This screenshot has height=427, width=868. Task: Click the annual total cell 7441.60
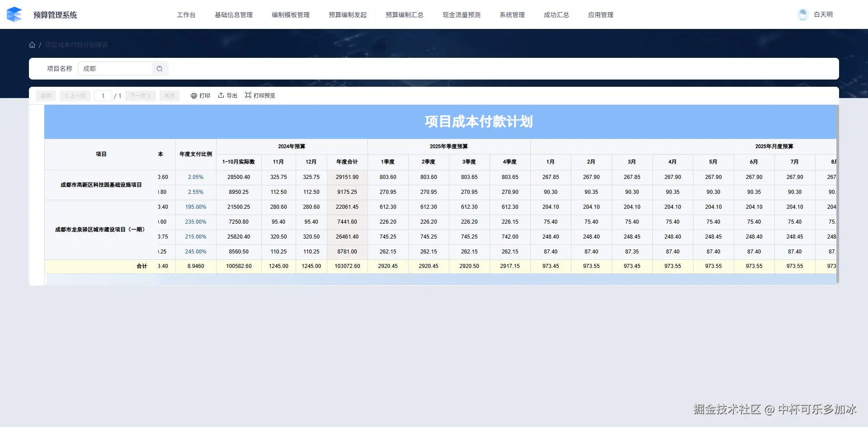[347, 222]
